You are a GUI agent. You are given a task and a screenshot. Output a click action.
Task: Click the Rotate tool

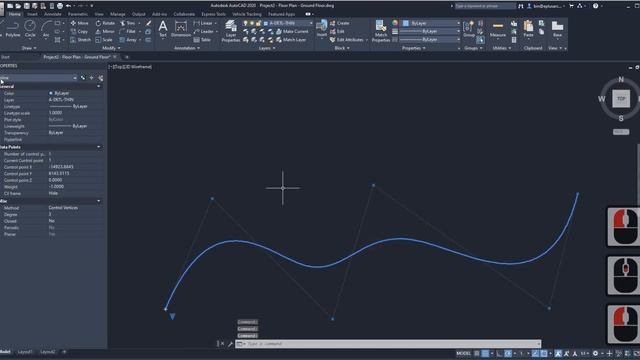105,23
